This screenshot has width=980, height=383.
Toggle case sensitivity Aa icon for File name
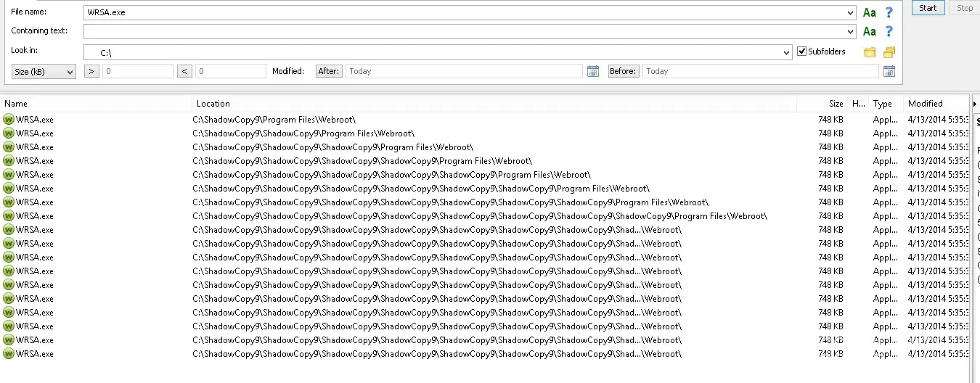pyautogui.click(x=869, y=12)
